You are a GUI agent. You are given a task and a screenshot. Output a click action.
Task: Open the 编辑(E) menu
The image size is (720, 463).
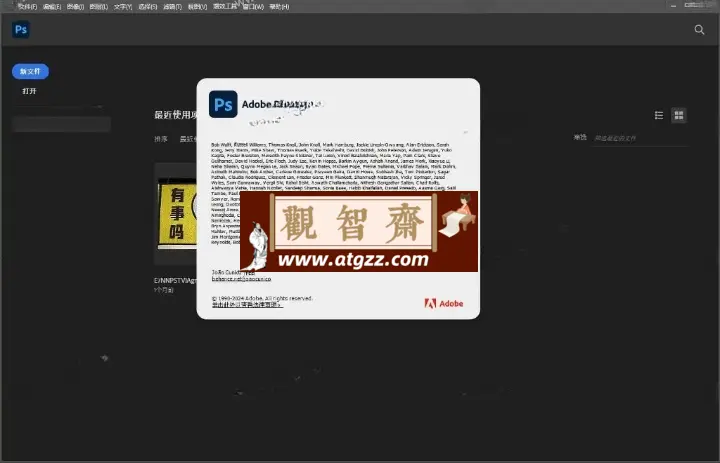51,6
